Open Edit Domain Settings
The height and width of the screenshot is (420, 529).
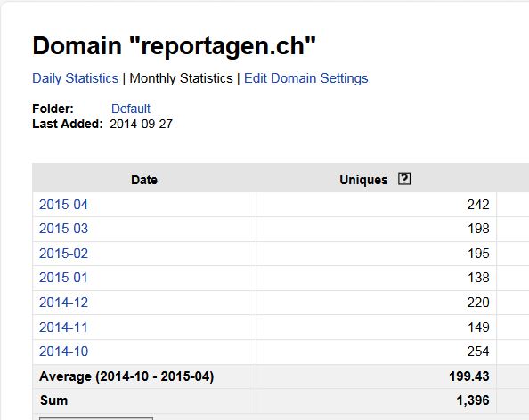pyautogui.click(x=306, y=78)
